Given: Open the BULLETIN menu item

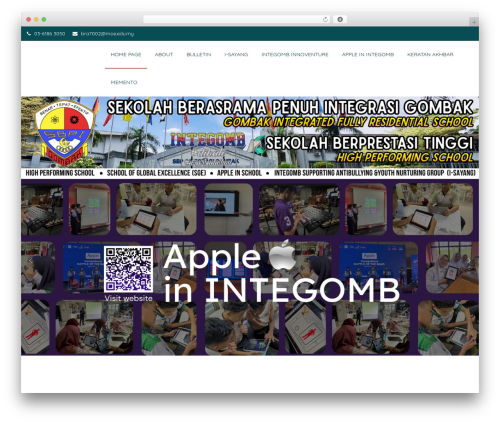Looking at the screenshot, I should click(199, 54).
